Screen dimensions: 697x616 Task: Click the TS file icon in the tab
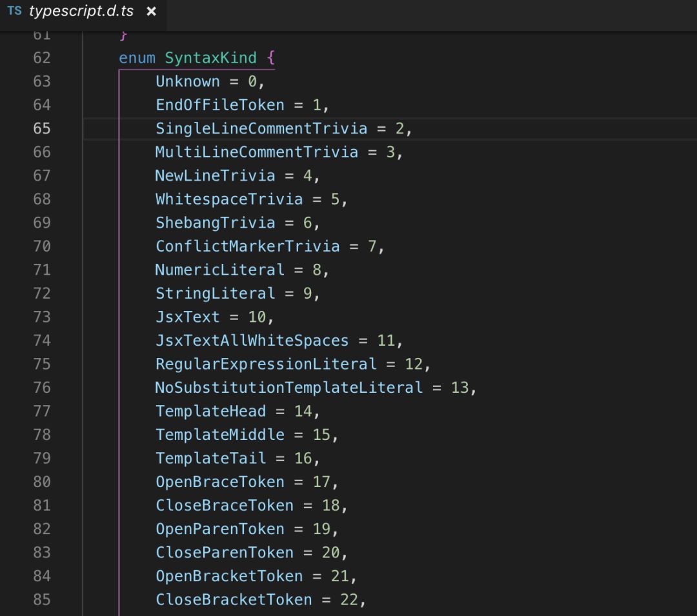click(14, 11)
